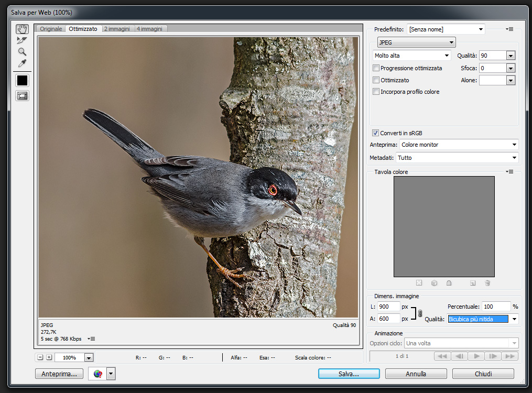The height and width of the screenshot is (393, 532).
Task: Play the animation
Action: click(476, 356)
